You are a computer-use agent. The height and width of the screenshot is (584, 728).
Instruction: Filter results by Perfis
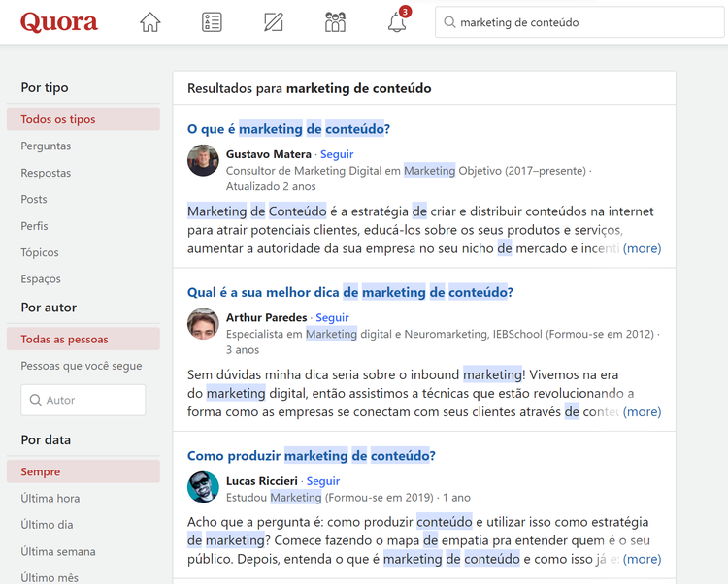tap(34, 226)
